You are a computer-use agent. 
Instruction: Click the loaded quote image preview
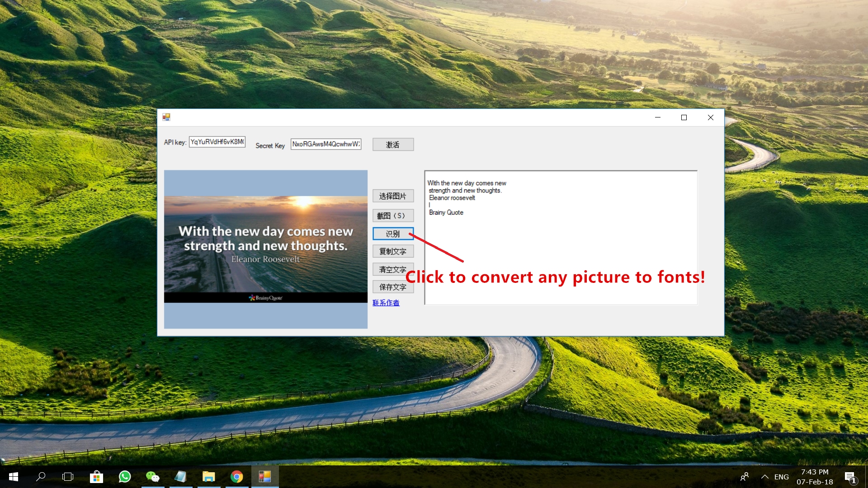pos(265,249)
